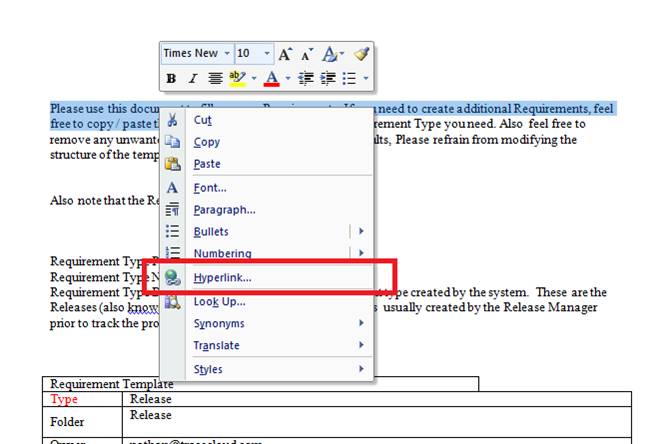Open Font... dialog from context menu
Viewport: 662px width, 444px height.
coord(210,188)
